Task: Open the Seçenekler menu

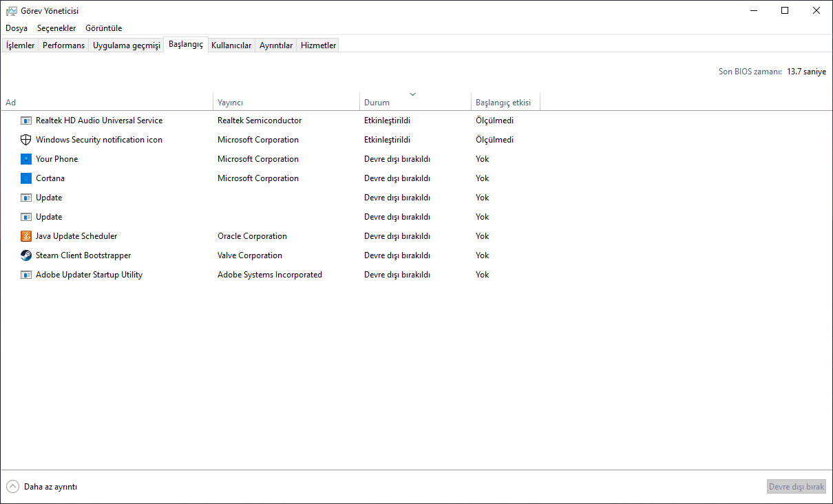Action: click(x=56, y=28)
